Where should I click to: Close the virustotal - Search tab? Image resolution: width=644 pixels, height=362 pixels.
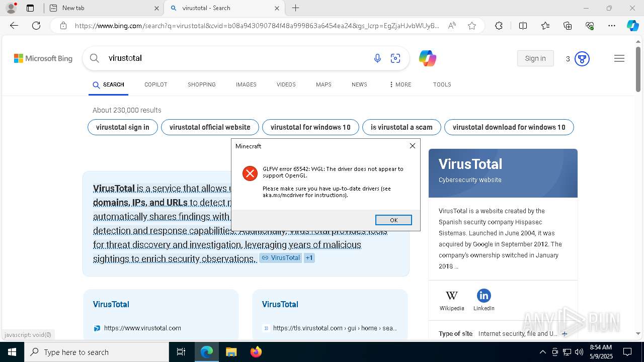coord(277,8)
